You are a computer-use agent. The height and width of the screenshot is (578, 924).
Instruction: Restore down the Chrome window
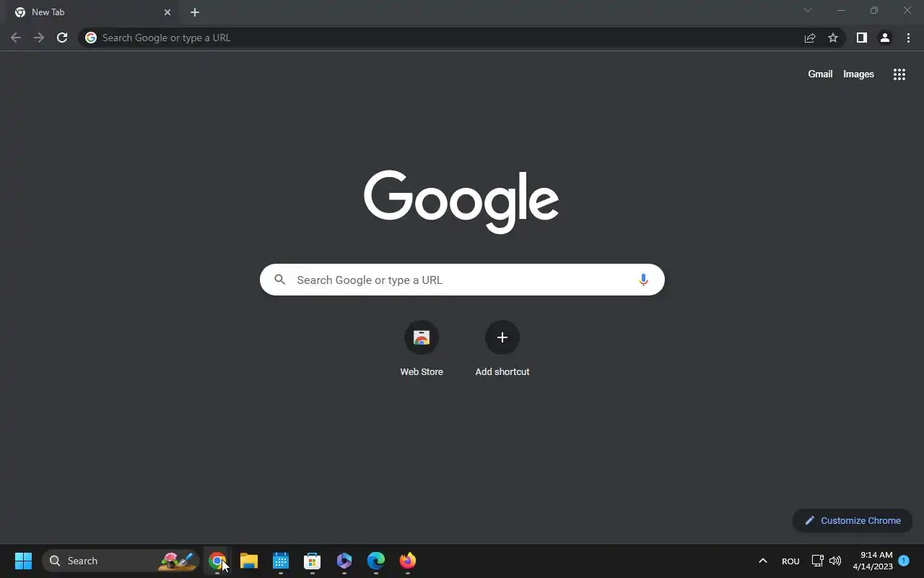[x=874, y=10]
